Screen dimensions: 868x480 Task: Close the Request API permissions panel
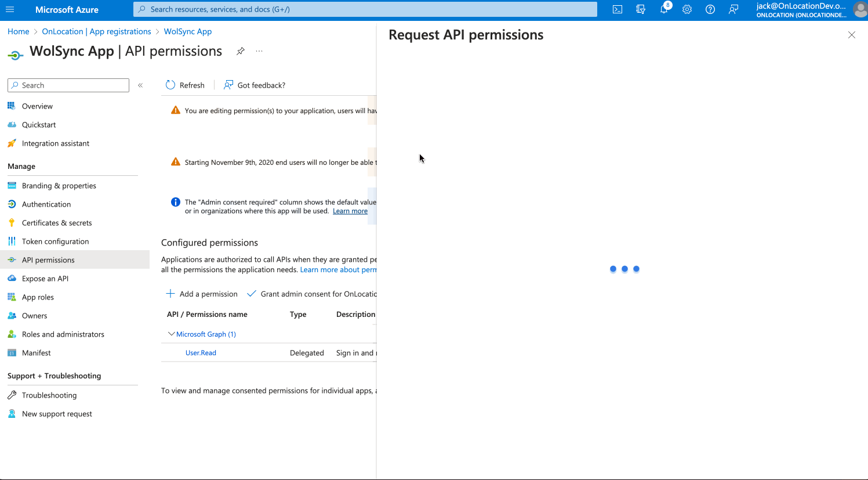pos(852,35)
